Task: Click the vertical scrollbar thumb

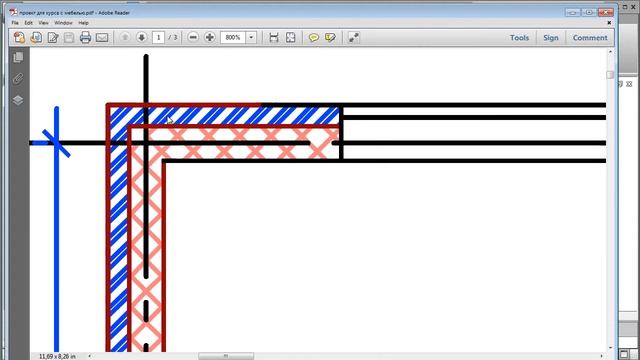Action: [x=610, y=75]
